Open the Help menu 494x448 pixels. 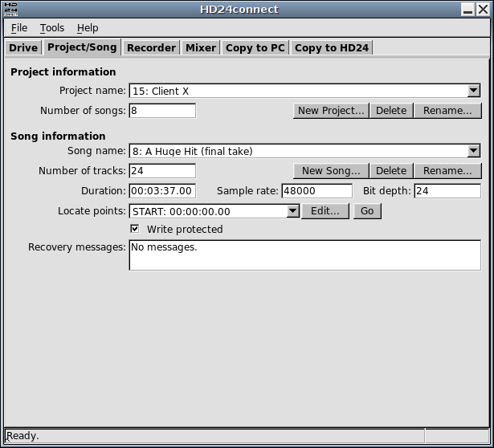coord(88,28)
